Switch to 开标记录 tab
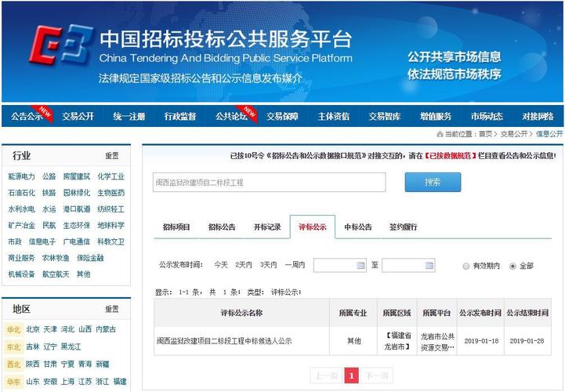565x392 pixels. point(267,227)
